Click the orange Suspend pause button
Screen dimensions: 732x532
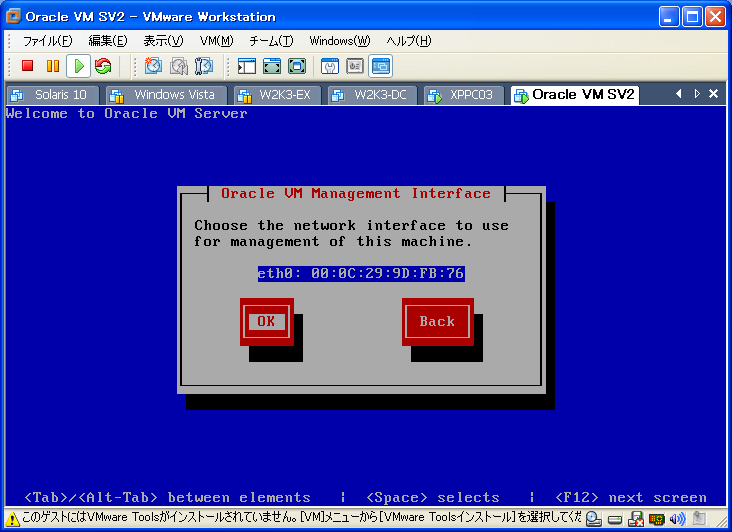pos(53,66)
